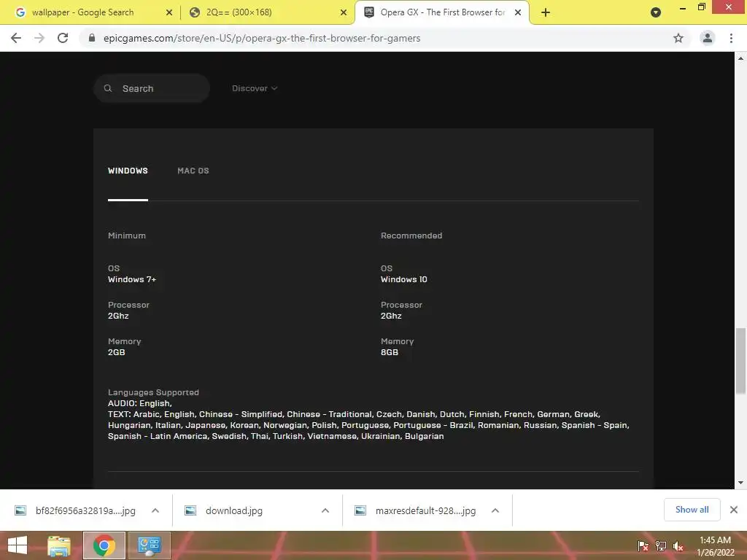Open the taskbar clock and date
Screen dimensions: 747x560
point(715,546)
